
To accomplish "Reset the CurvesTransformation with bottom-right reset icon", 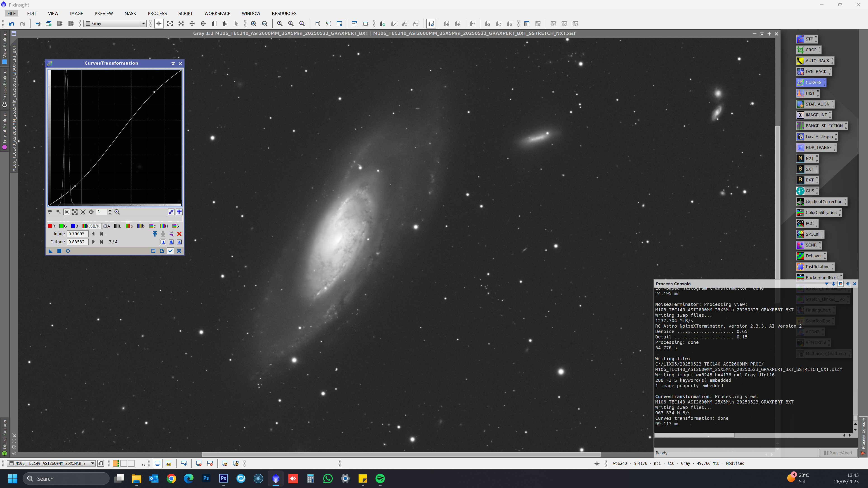I will pos(179,251).
